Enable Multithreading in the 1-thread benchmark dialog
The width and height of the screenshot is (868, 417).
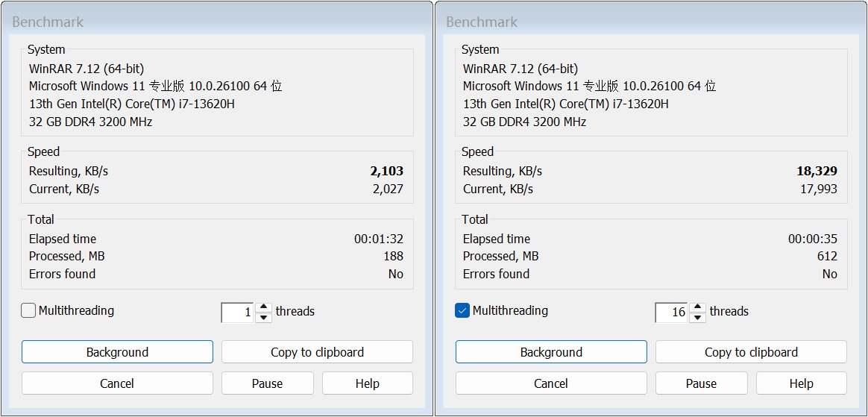coord(28,311)
